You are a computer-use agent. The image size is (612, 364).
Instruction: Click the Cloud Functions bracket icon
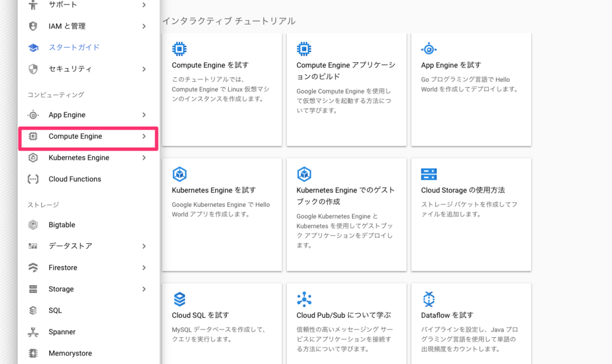click(x=33, y=179)
